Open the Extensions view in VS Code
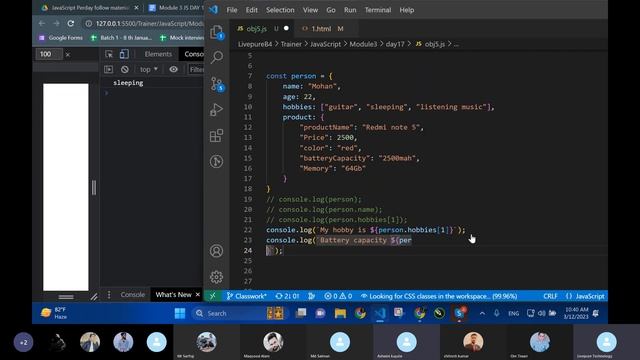 [216, 136]
